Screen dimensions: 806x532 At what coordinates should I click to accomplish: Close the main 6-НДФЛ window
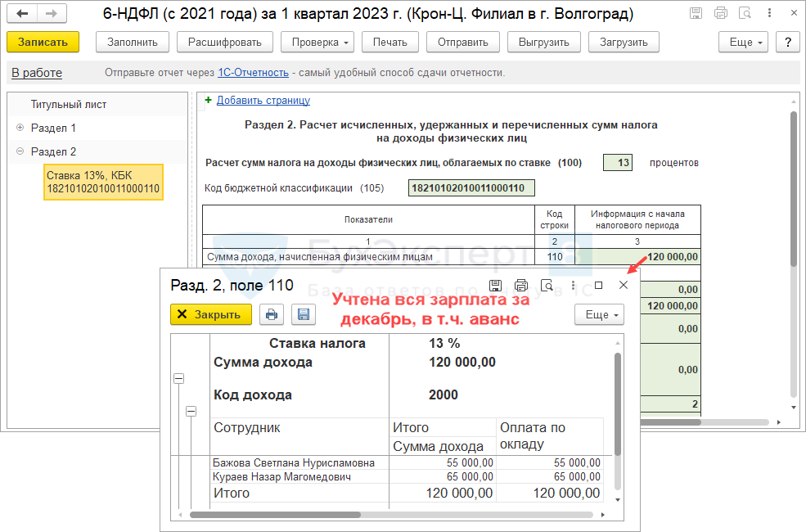point(795,13)
